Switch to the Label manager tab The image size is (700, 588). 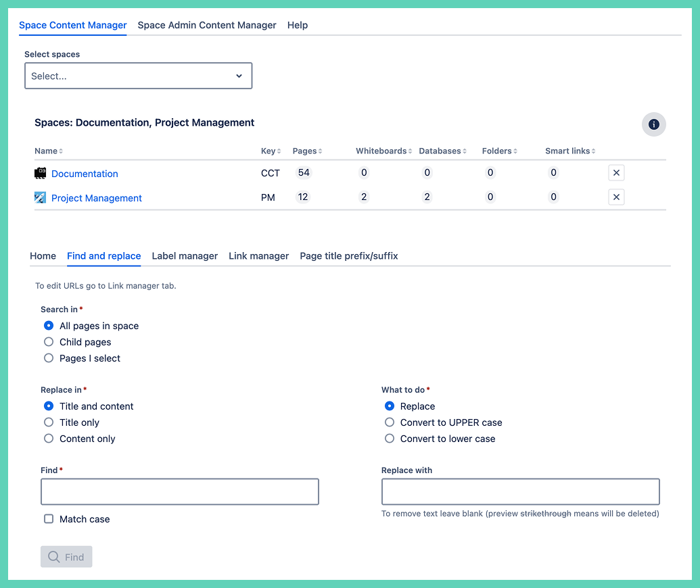tap(185, 256)
